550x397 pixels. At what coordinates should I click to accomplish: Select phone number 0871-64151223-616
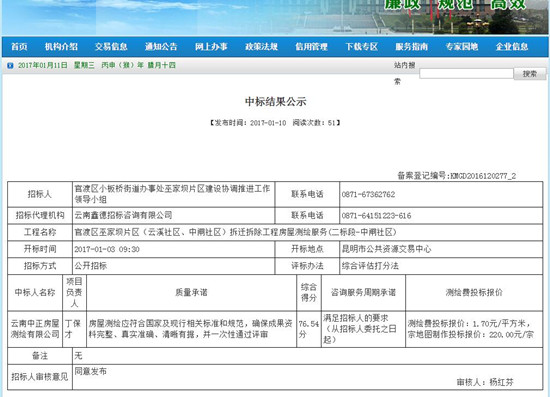tap(376, 215)
